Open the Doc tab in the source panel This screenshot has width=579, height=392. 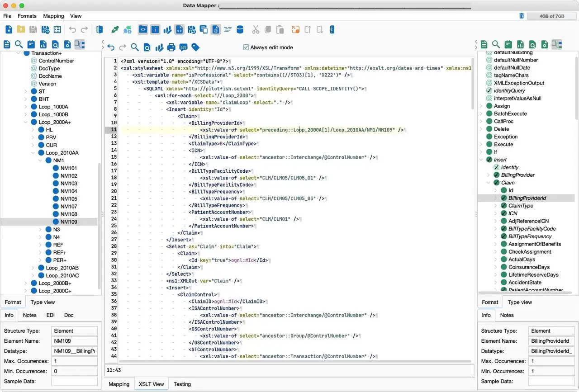(69, 315)
